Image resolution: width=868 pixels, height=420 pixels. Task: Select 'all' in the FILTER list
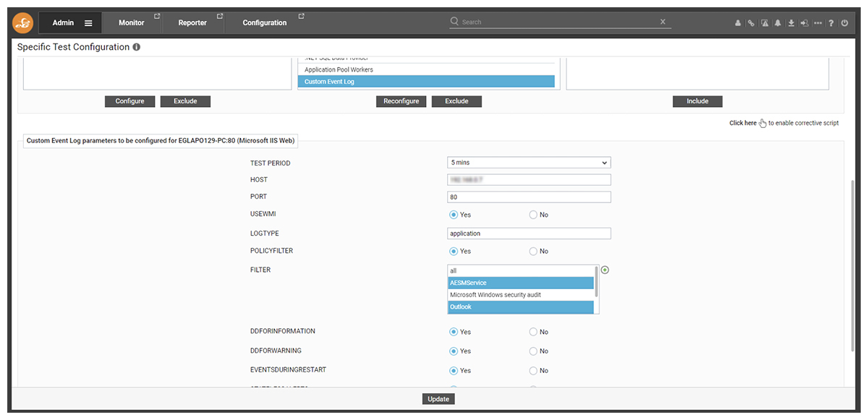[x=521, y=271]
